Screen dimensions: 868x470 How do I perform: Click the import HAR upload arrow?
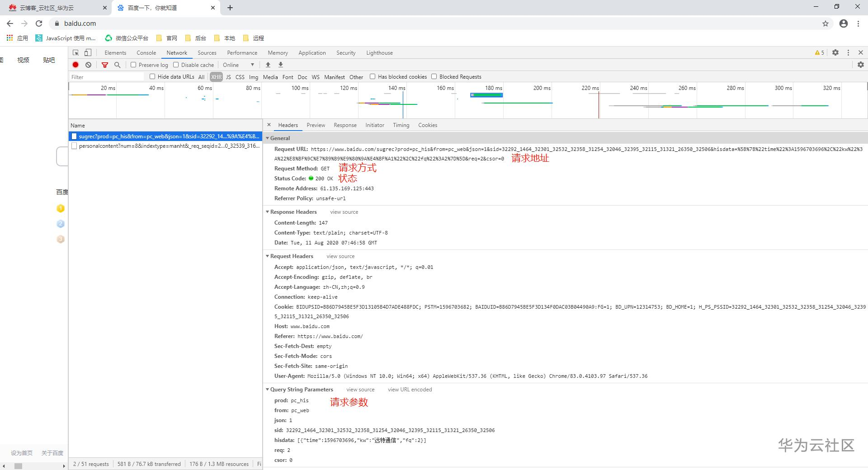point(268,65)
